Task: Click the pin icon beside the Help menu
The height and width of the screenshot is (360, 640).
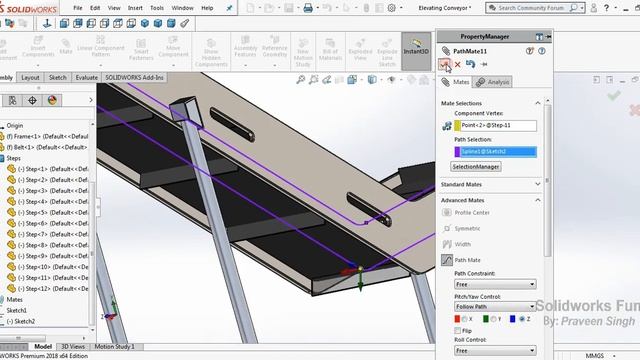Action: [229, 8]
